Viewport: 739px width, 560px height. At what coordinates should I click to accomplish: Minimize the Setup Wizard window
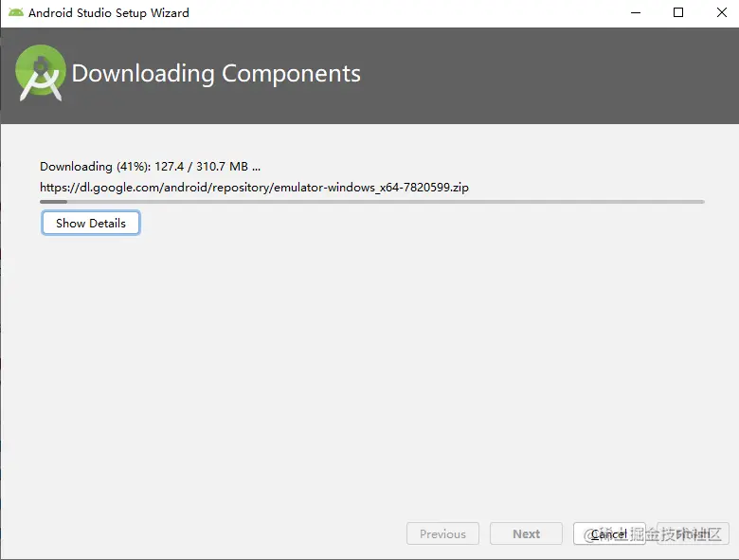[x=636, y=12]
